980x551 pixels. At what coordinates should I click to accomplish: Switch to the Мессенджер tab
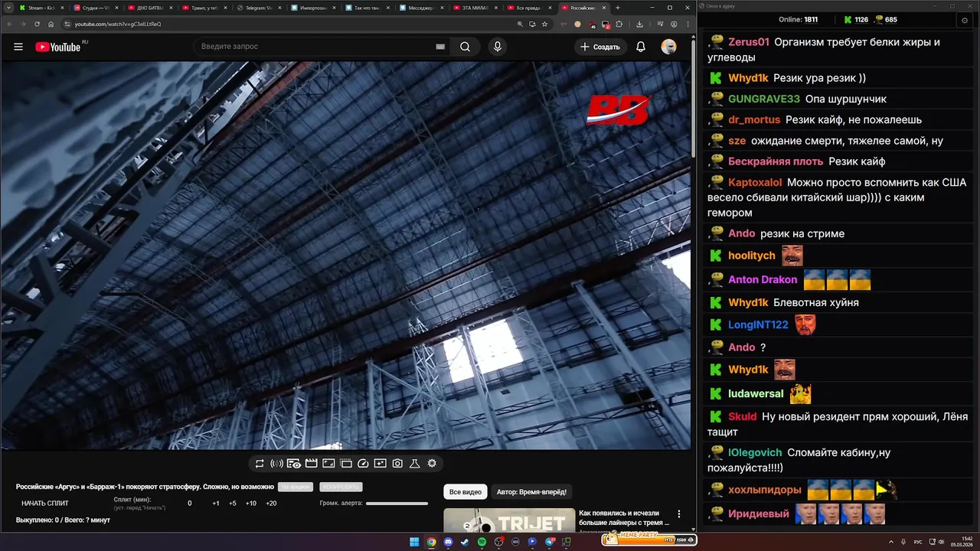[x=422, y=8]
